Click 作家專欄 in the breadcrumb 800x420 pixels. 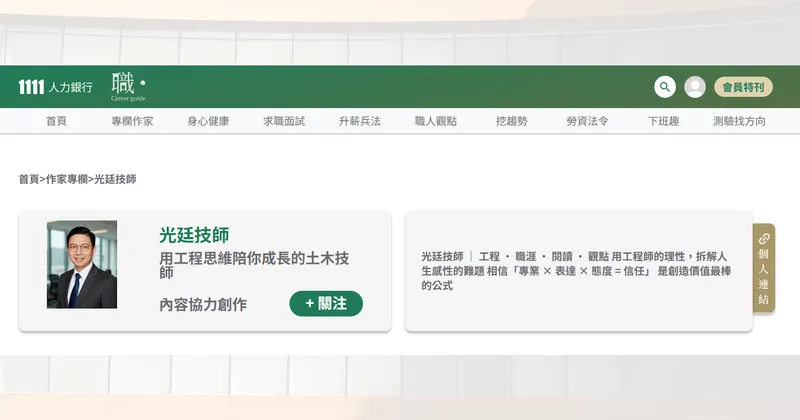pyautogui.click(x=67, y=179)
